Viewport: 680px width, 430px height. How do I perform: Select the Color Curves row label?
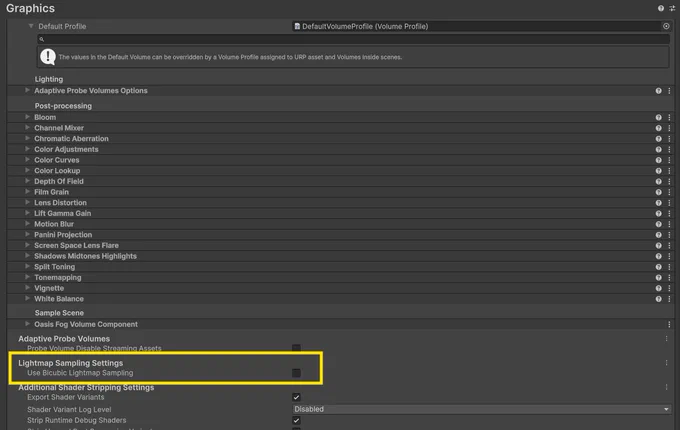57,160
